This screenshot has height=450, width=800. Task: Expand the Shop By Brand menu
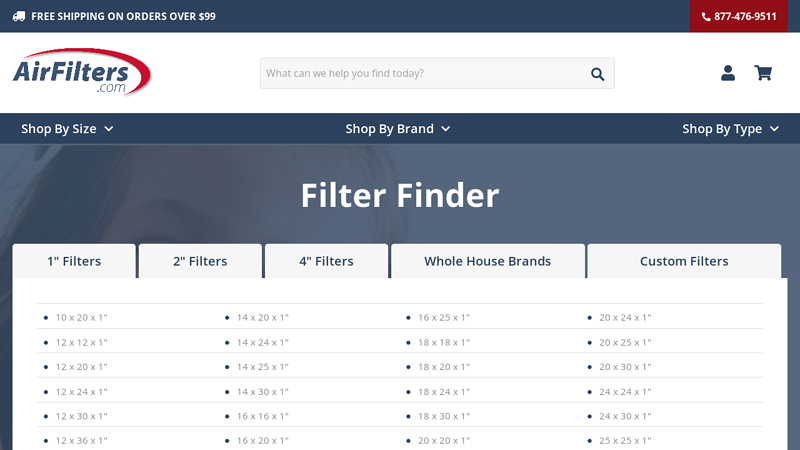tap(397, 129)
